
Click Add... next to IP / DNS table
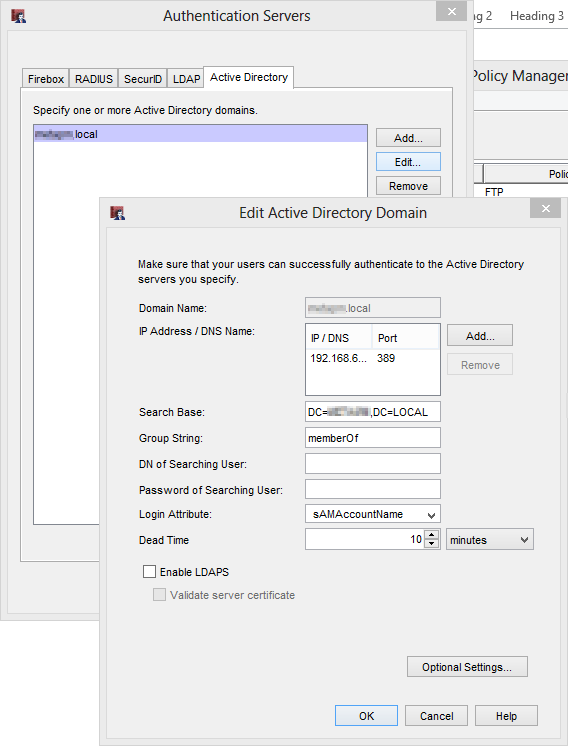pyautogui.click(x=480, y=336)
